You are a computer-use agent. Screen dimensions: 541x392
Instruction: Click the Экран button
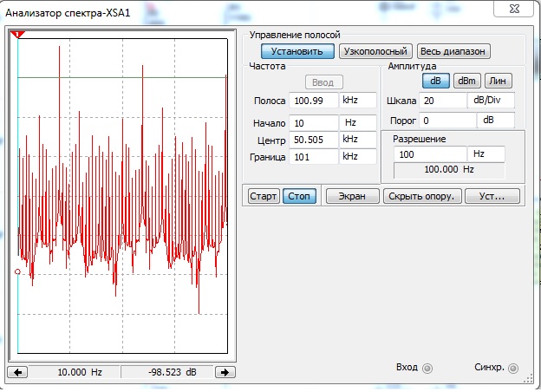click(x=352, y=196)
